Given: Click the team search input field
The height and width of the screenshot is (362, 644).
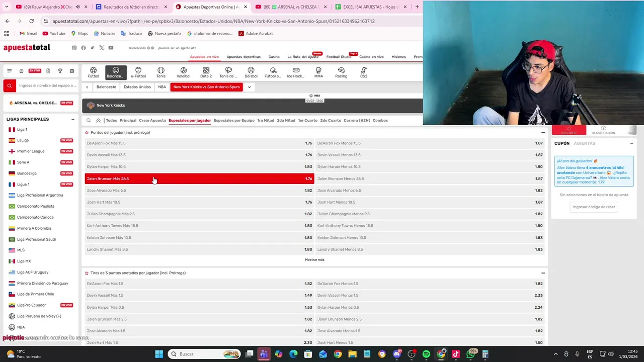Looking at the screenshot, I should tap(47, 86).
